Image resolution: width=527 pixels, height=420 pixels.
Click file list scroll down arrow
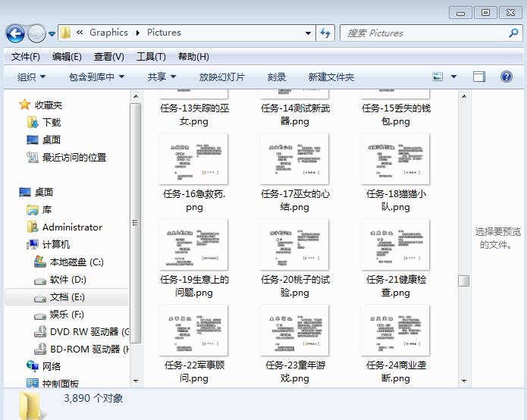tap(464, 381)
